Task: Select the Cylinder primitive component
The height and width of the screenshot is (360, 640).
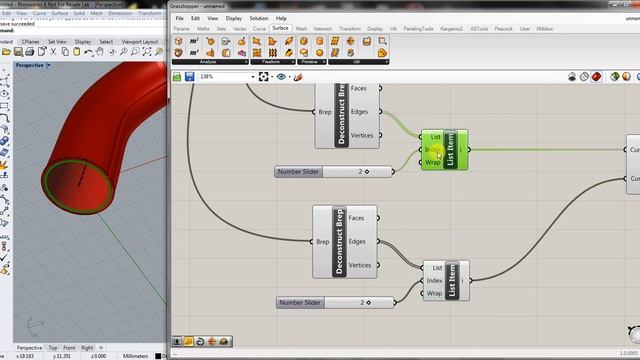Action: (320, 41)
